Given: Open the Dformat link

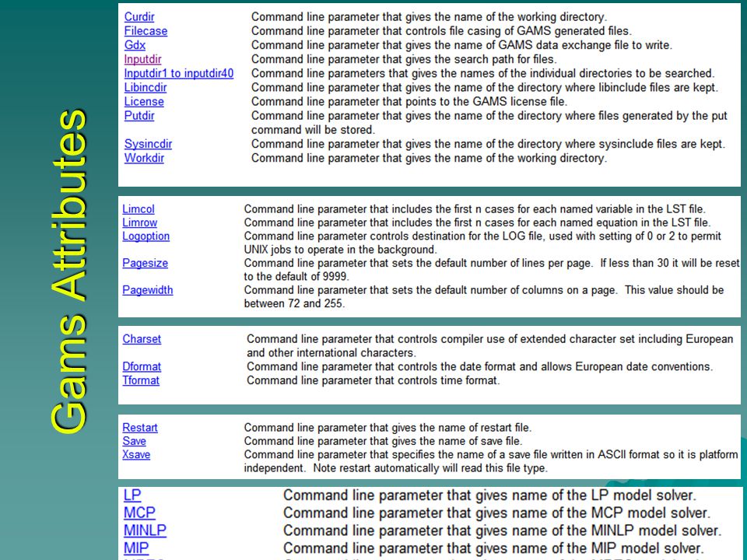Looking at the screenshot, I should click(x=142, y=366).
